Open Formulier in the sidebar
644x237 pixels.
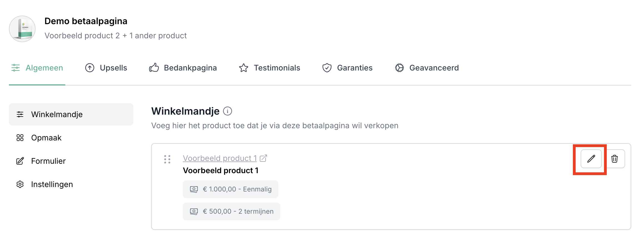point(48,161)
